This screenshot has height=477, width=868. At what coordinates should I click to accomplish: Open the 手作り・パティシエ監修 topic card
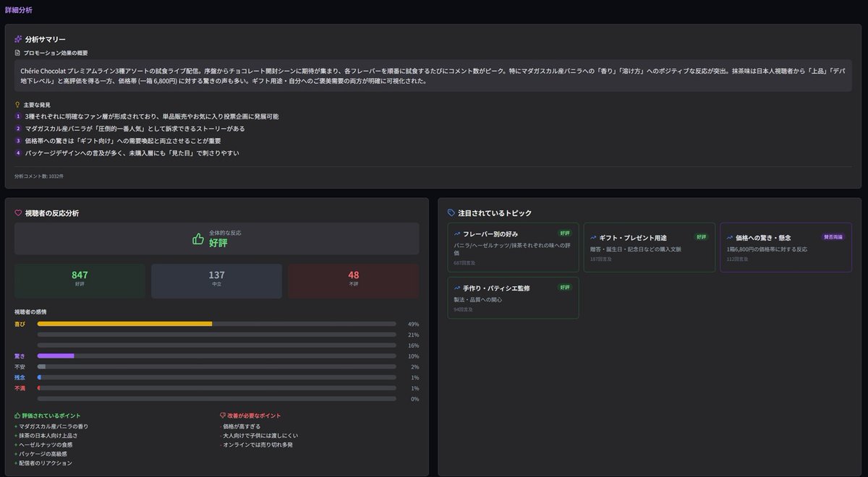click(x=513, y=298)
